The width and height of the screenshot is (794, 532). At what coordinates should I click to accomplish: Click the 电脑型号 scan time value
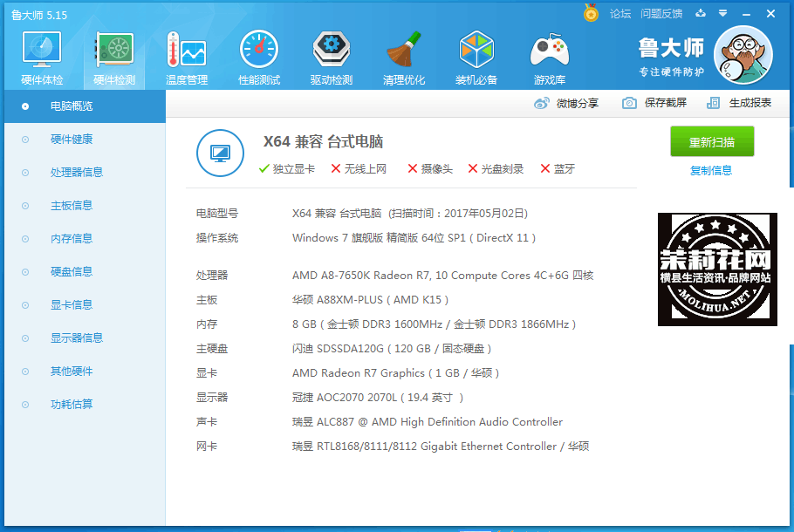410,214
